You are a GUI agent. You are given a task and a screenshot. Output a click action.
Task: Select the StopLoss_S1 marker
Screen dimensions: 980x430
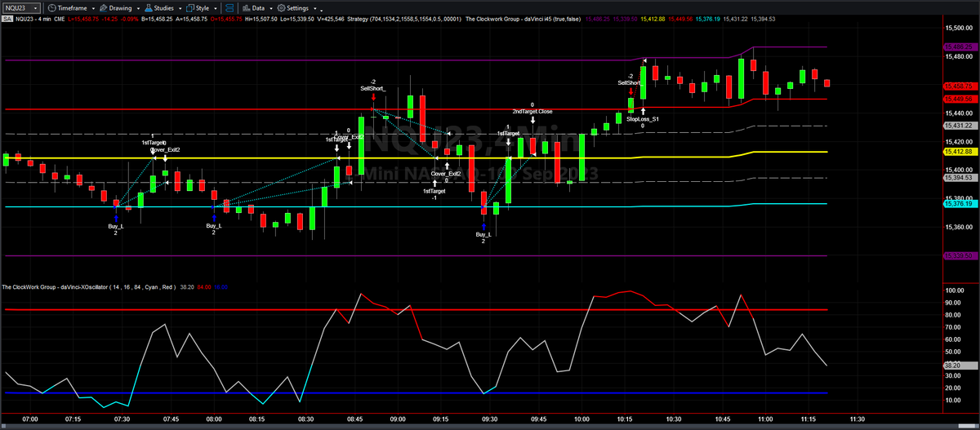click(x=643, y=119)
